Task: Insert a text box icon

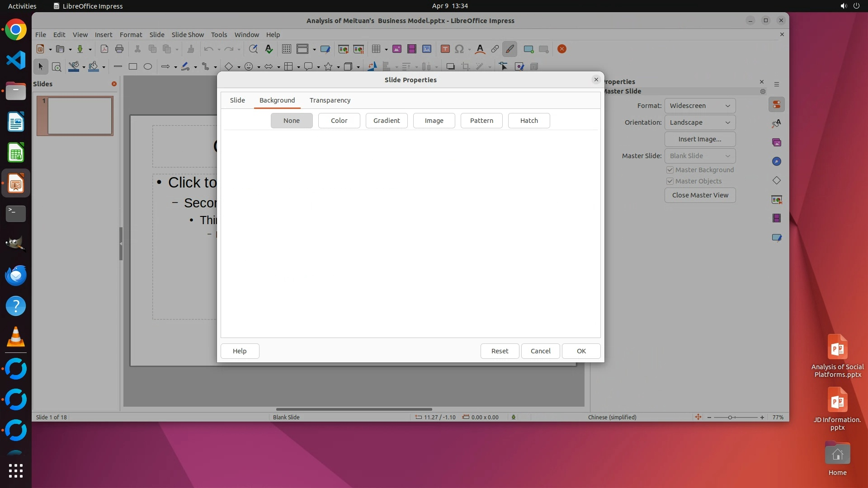Action: (x=445, y=49)
